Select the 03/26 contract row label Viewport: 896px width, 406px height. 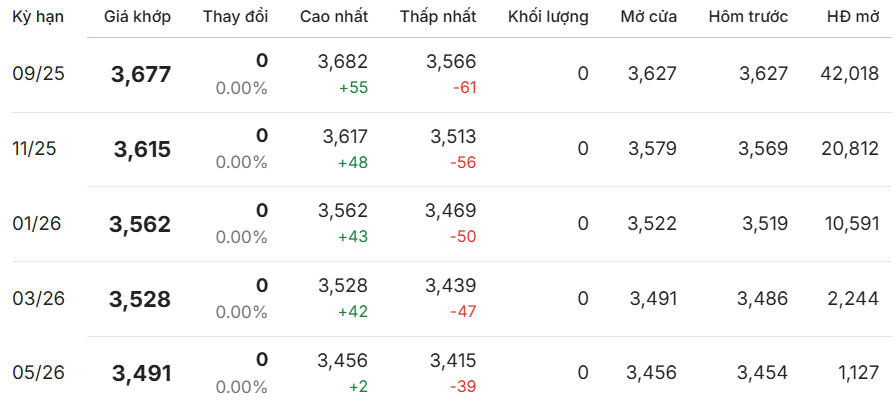(38, 298)
